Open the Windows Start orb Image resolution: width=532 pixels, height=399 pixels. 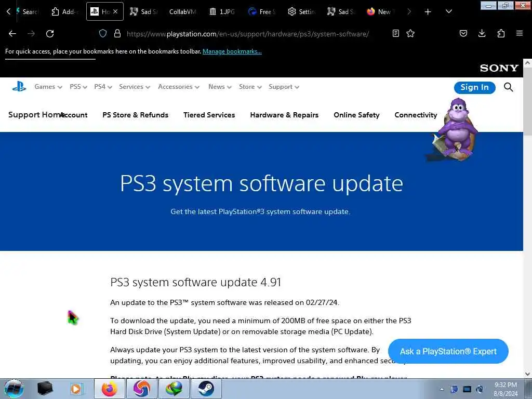(14, 389)
